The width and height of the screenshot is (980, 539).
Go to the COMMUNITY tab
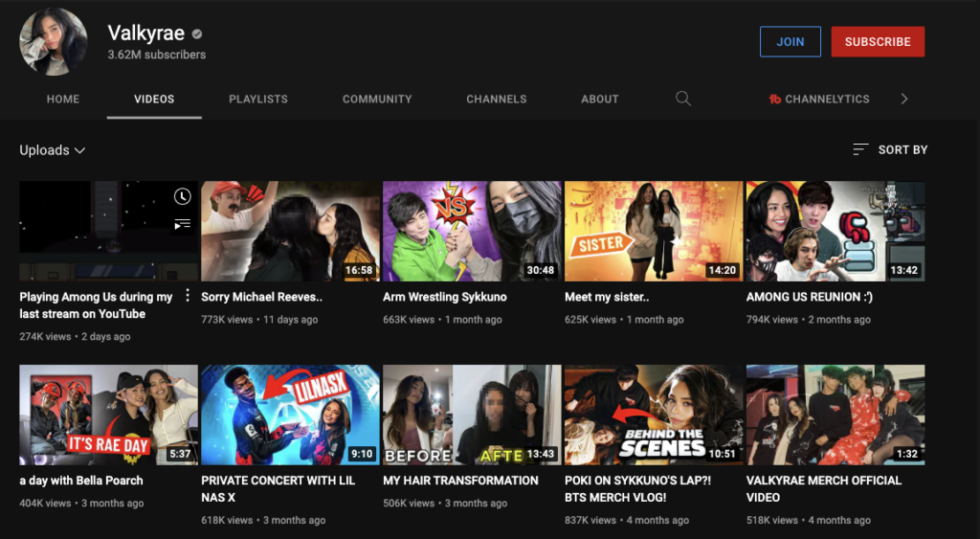(x=377, y=99)
